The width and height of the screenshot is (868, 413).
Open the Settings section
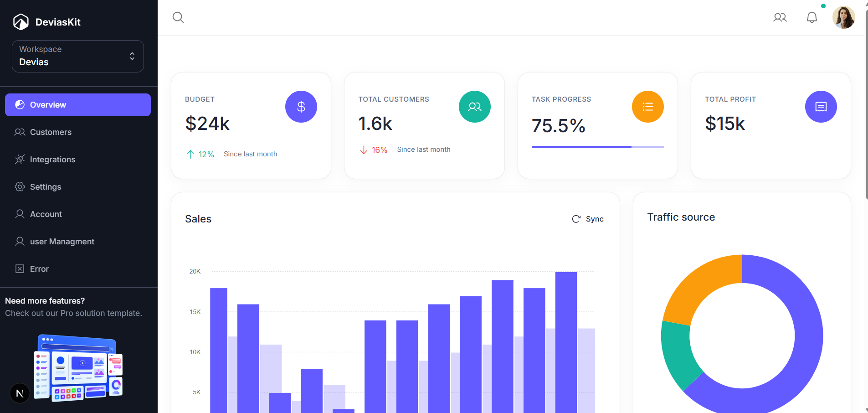[45, 187]
